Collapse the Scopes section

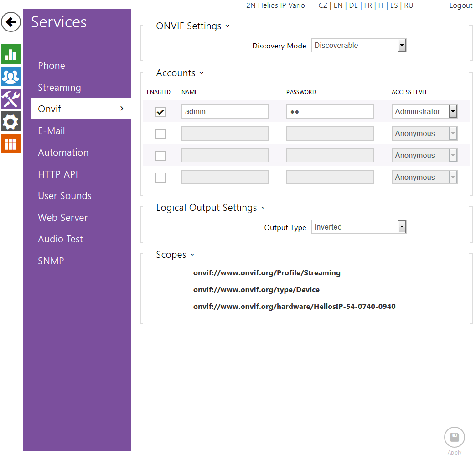coord(192,255)
